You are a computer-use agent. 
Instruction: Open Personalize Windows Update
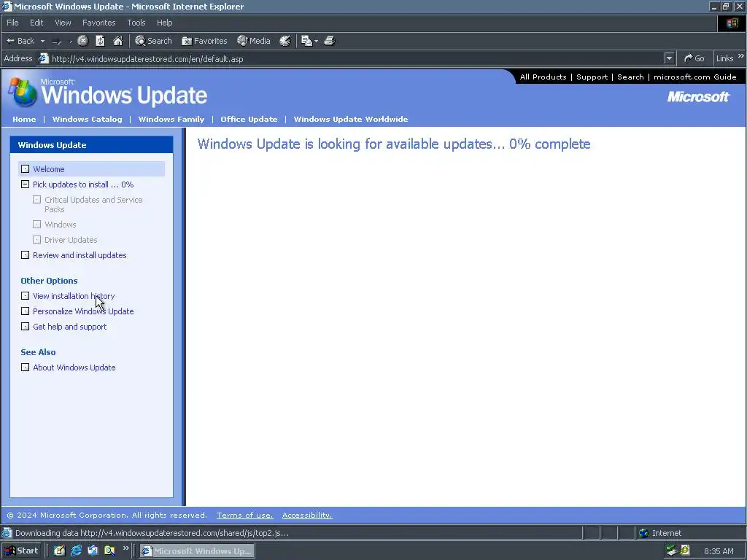pos(83,311)
